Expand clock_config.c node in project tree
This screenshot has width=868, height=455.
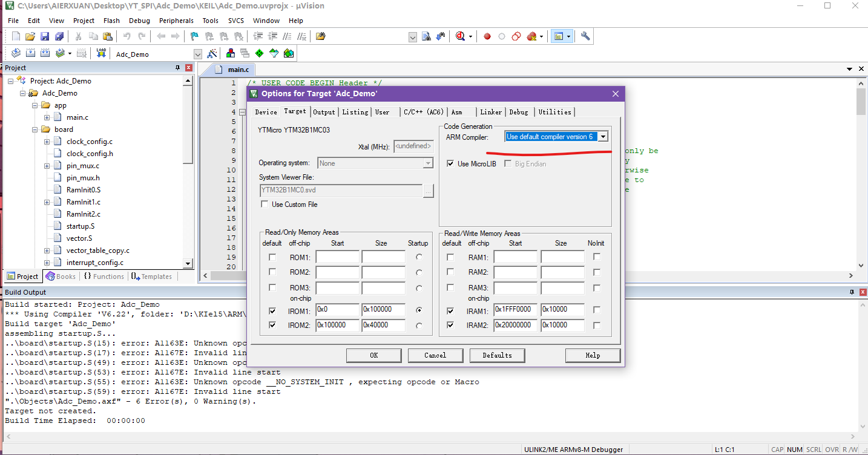(x=47, y=142)
